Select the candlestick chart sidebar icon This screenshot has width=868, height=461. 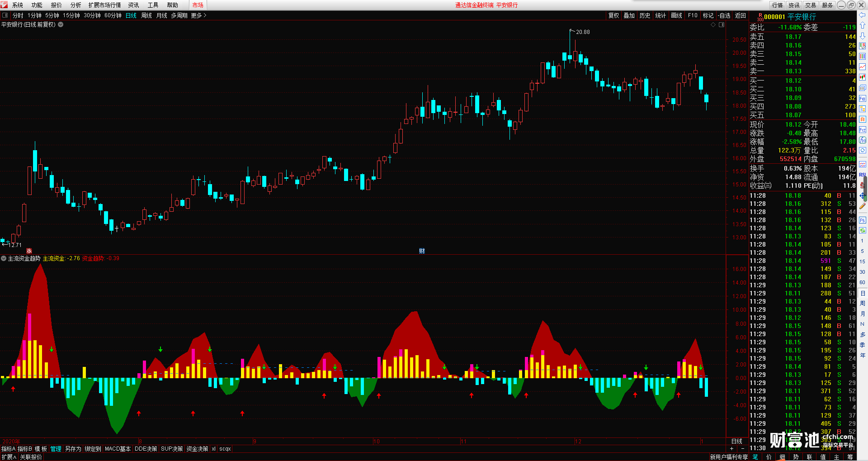[862, 77]
